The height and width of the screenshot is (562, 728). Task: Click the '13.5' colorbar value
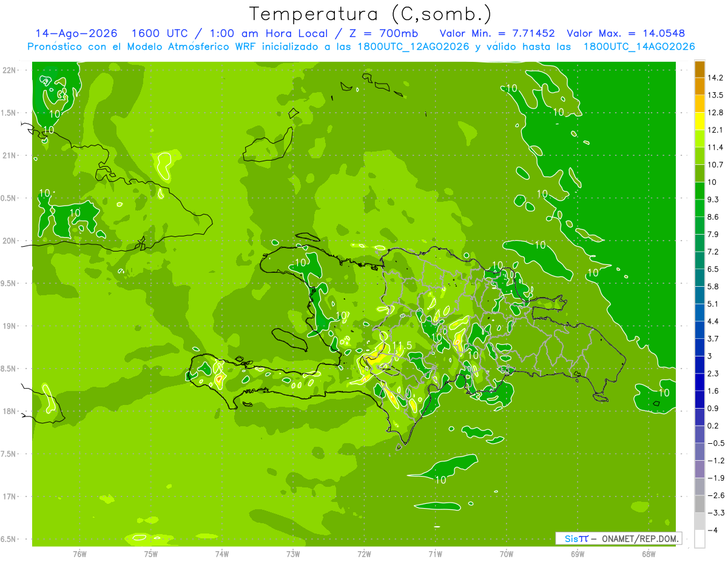pyautogui.click(x=715, y=95)
